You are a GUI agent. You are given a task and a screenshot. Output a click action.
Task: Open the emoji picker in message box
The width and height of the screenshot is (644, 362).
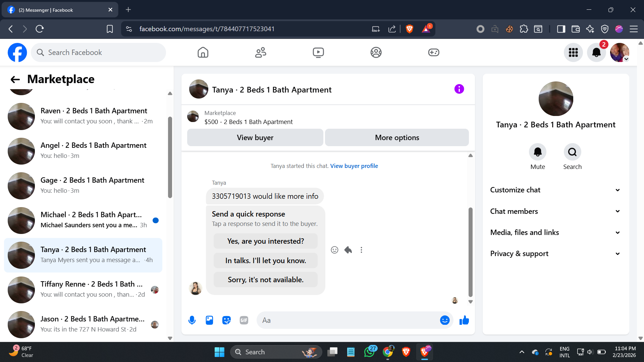(444, 320)
